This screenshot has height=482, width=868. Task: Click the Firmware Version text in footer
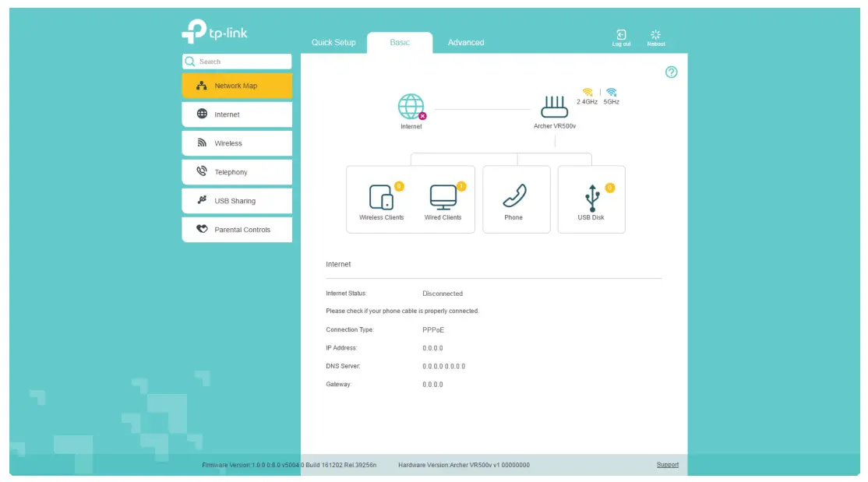pos(289,465)
